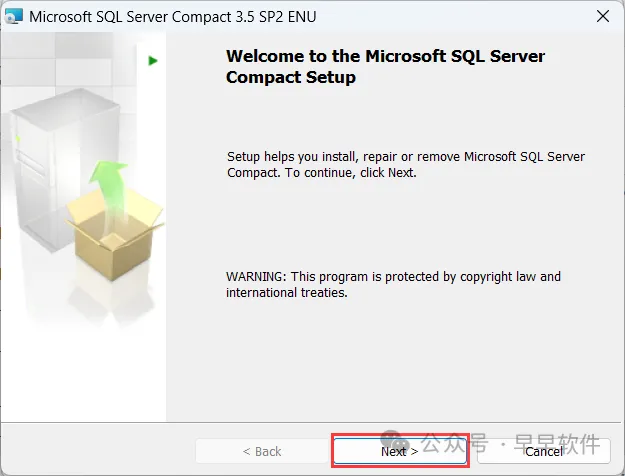Click the green LED light on the server
This screenshot has width=625, height=476.
(x=18, y=139)
